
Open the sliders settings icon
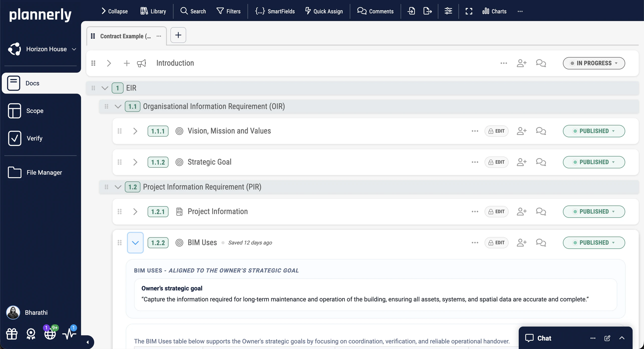point(448,11)
